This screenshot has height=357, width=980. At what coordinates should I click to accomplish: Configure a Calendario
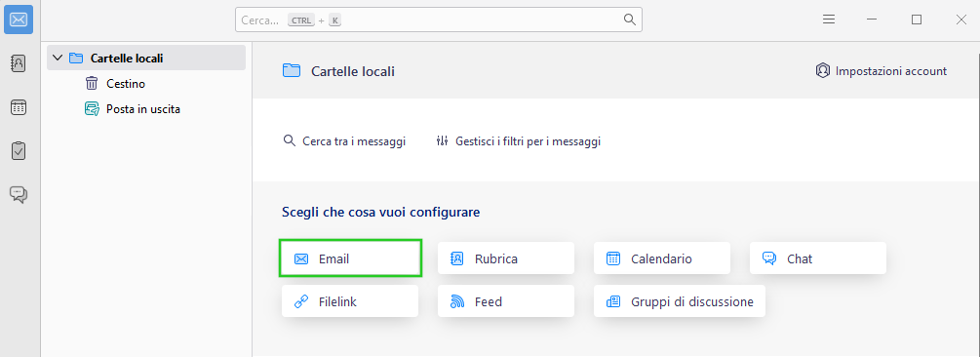tap(662, 258)
